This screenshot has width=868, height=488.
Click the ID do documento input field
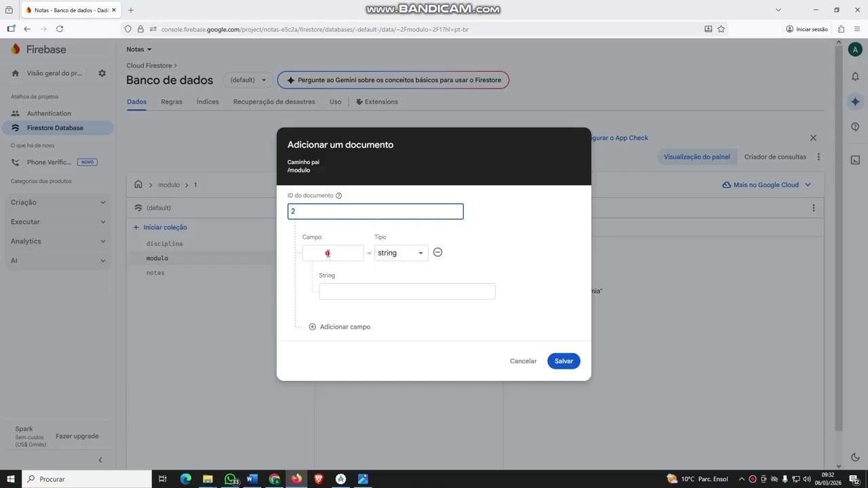tap(375, 211)
